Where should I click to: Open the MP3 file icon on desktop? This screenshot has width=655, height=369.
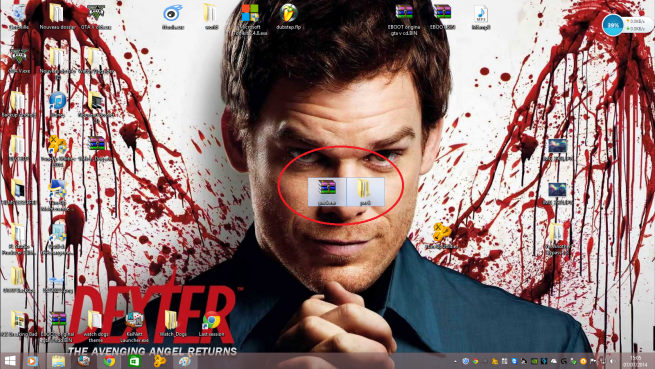[x=481, y=18]
